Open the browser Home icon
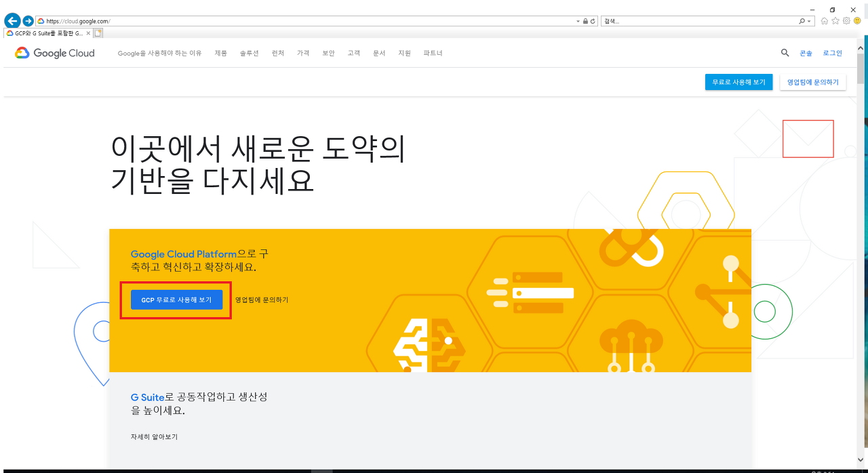The height and width of the screenshot is (473, 868). coord(825,21)
